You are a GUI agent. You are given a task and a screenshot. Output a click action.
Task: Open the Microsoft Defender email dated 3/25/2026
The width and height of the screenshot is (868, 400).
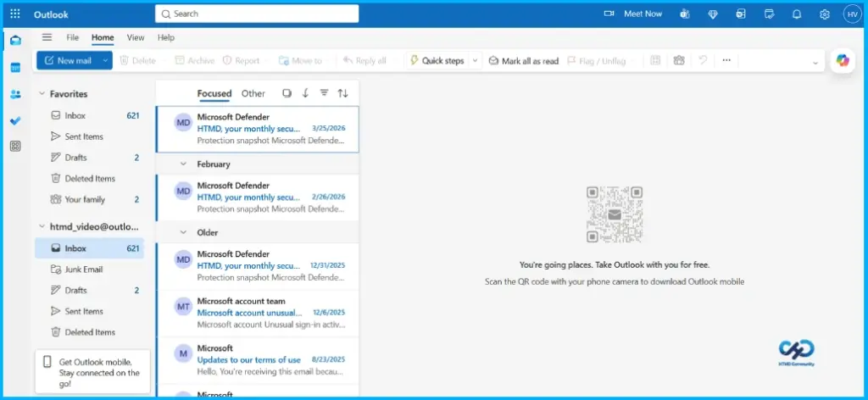[258, 129]
